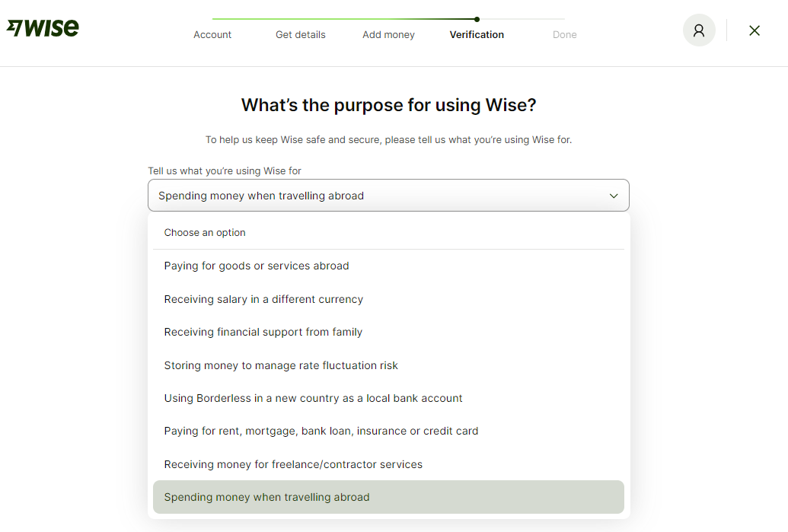This screenshot has width=788, height=532.
Task: Close the verification flow with X
Action: (x=755, y=30)
